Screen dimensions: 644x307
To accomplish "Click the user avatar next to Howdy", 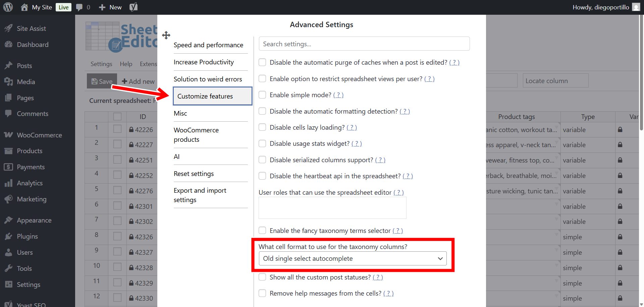I will tap(636, 7).
